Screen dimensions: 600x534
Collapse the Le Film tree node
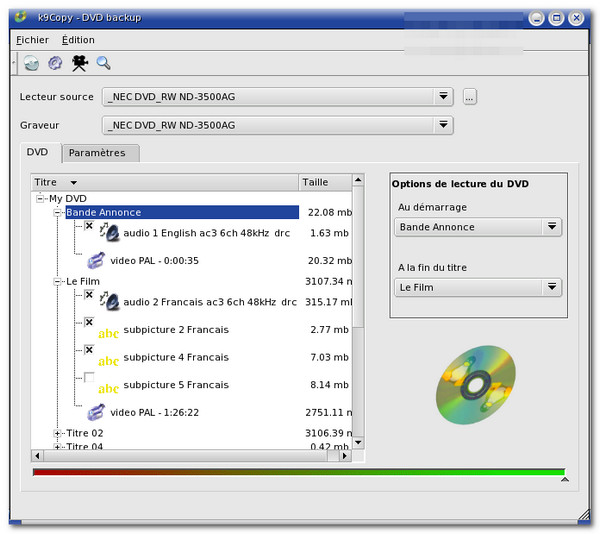pos(57,281)
